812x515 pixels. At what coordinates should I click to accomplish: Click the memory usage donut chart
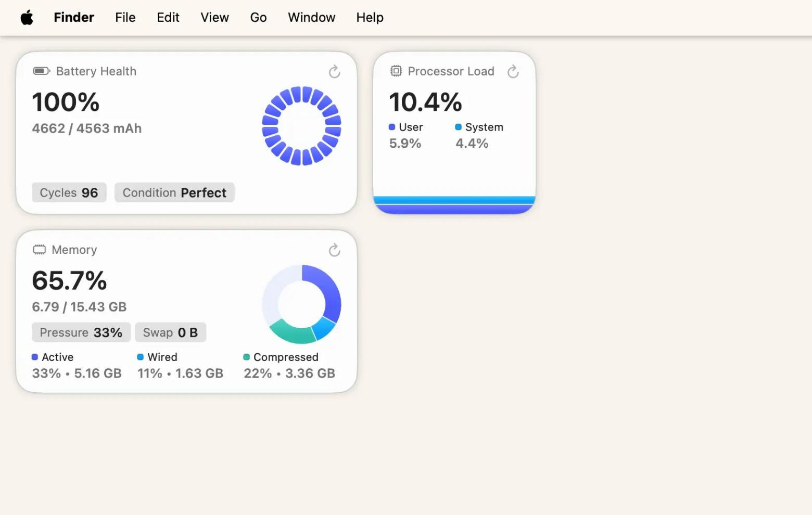coord(301,304)
